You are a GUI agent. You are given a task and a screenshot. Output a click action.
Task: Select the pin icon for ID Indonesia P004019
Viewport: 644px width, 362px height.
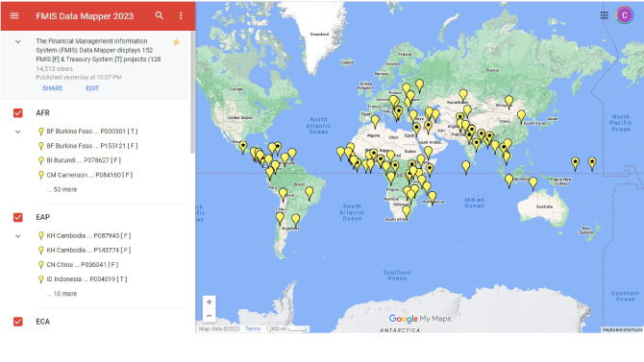pyautogui.click(x=40, y=279)
